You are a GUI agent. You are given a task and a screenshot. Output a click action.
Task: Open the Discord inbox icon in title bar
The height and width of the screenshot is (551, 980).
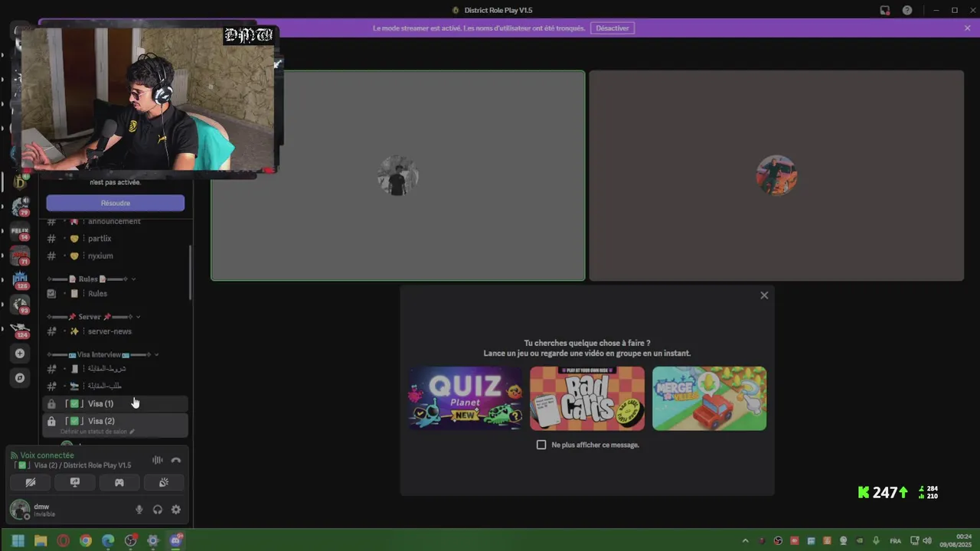[x=884, y=10]
